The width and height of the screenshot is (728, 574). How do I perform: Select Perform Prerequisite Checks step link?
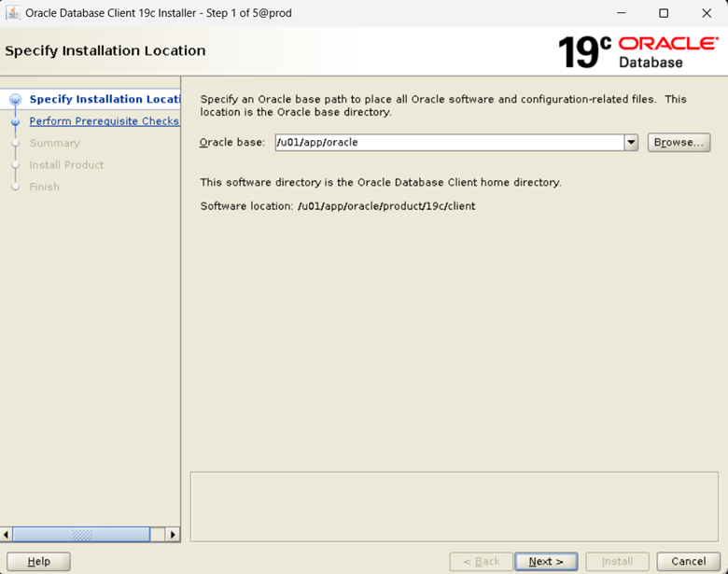click(104, 121)
